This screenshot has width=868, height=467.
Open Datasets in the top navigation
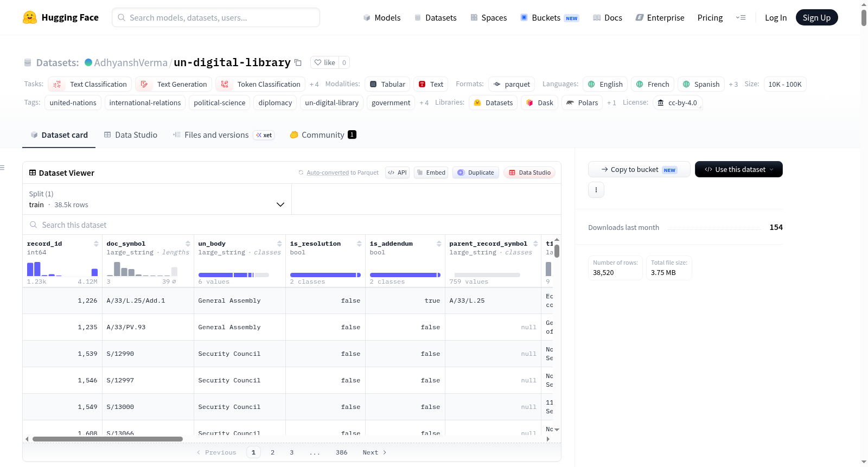coord(435,18)
